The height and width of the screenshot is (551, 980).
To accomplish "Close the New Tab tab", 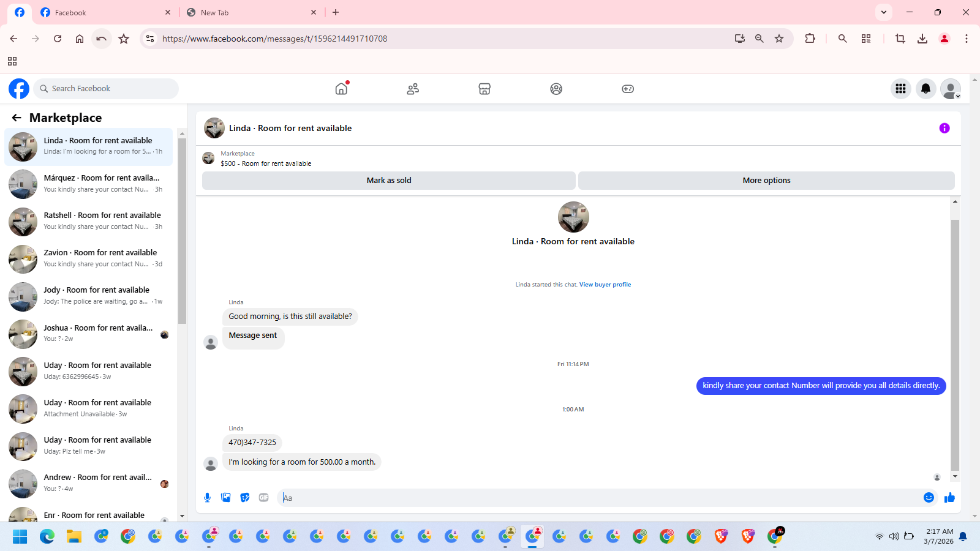I will (314, 12).
